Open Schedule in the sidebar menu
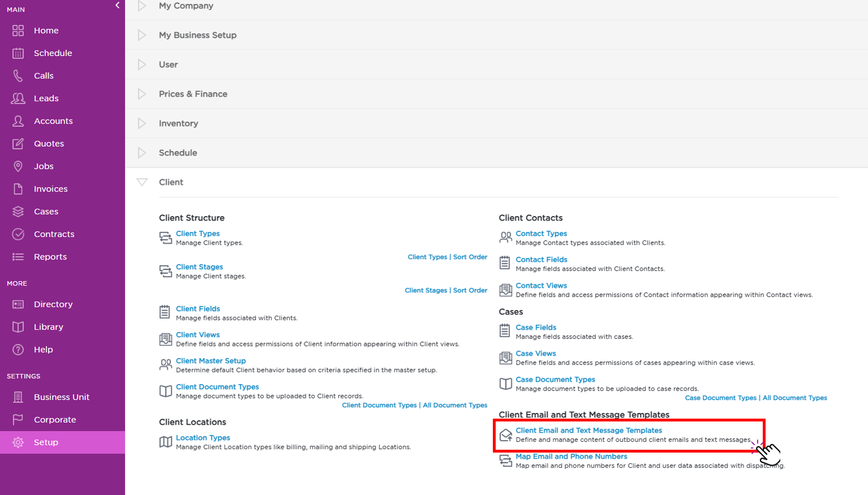This screenshot has height=495, width=868. [x=53, y=53]
